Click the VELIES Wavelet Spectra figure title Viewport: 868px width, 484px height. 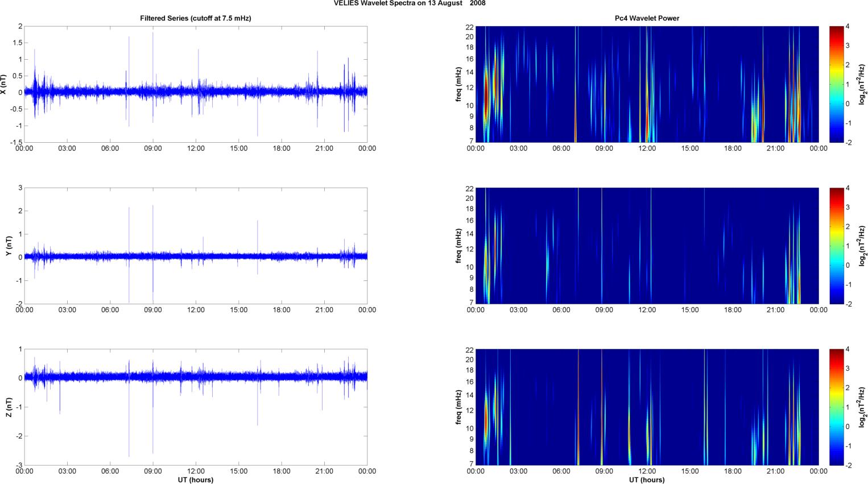click(410, 3)
